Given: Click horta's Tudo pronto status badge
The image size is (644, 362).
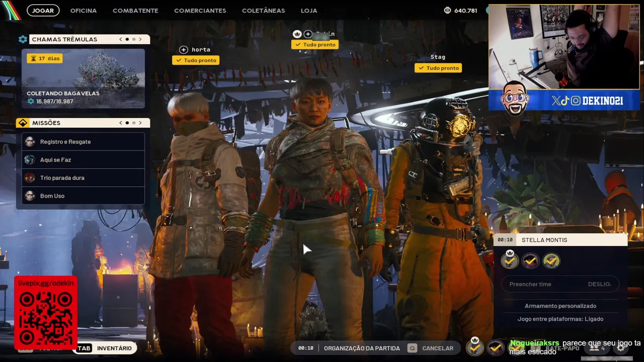Looking at the screenshot, I should [196, 60].
